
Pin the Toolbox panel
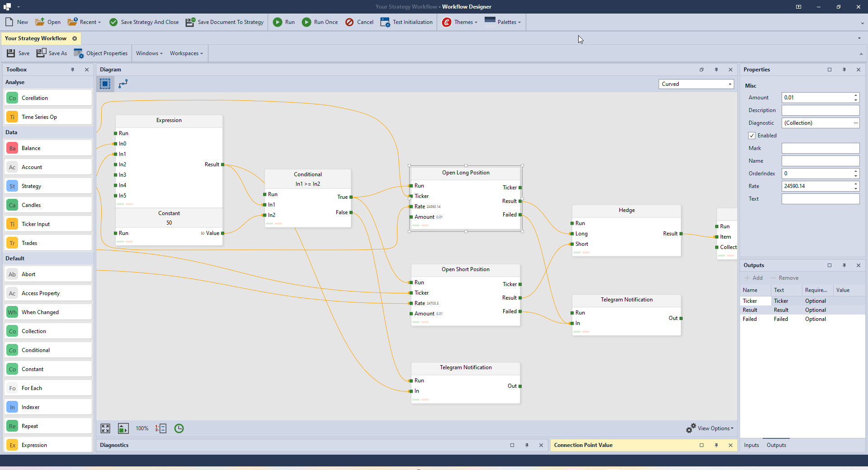tap(73, 70)
